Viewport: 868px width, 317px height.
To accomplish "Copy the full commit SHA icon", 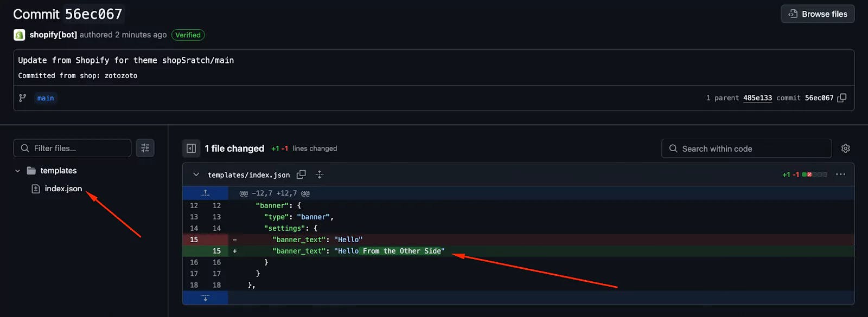I will pyautogui.click(x=842, y=98).
